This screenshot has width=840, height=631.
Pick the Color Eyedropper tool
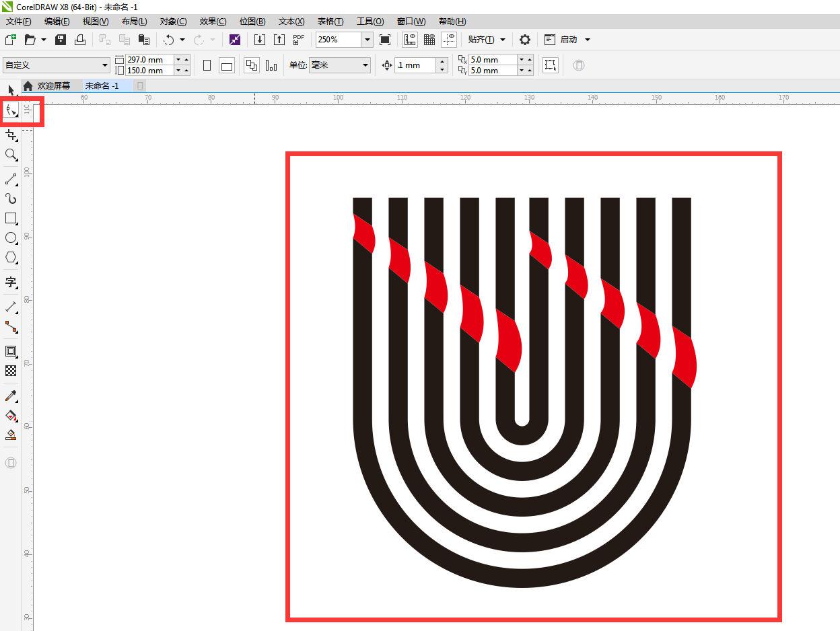point(11,396)
